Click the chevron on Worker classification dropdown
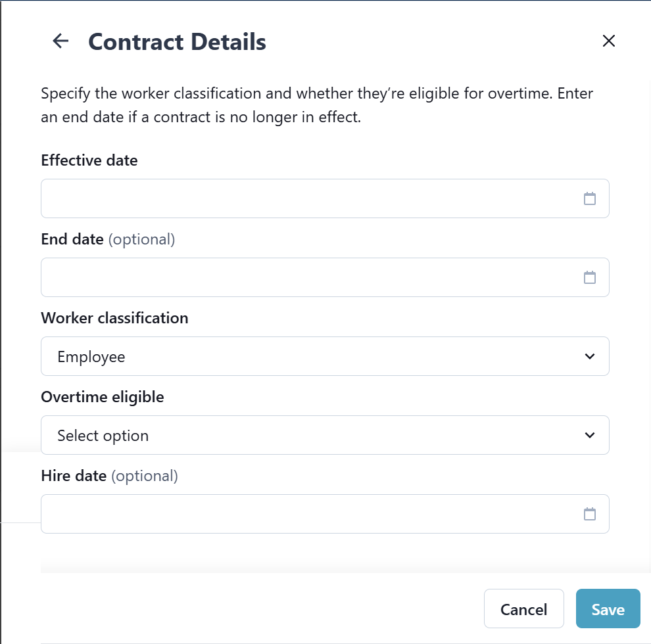651x644 pixels. pyautogui.click(x=590, y=356)
